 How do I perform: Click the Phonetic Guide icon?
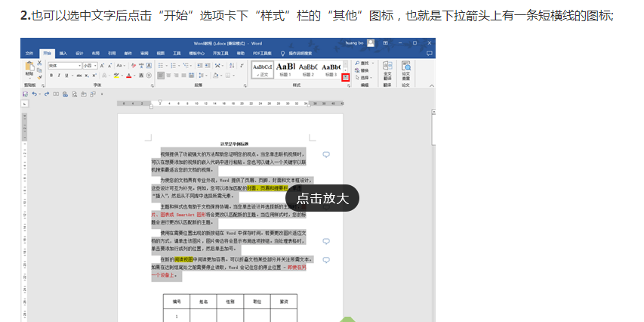click(x=141, y=66)
